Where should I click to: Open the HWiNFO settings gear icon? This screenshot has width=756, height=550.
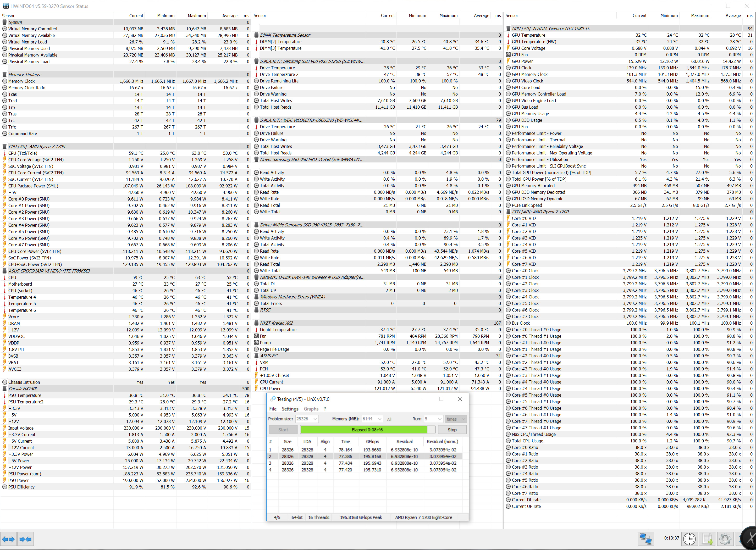(725, 539)
